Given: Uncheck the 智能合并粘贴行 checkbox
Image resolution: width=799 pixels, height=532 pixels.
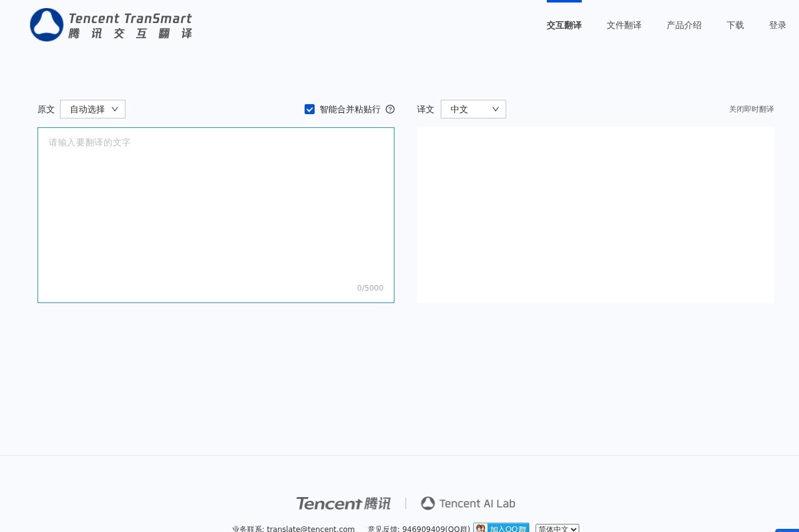Looking at the screenshot, I should (310, 109).
